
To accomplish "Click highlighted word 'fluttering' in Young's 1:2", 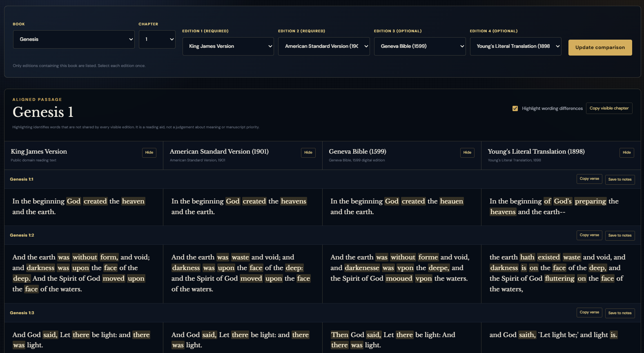I will coord(559,278).
